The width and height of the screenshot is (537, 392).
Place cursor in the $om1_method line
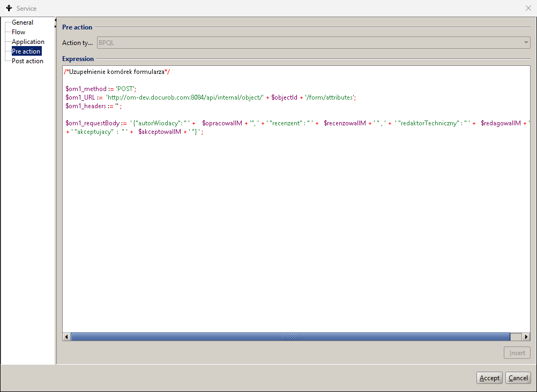[101, 88]
